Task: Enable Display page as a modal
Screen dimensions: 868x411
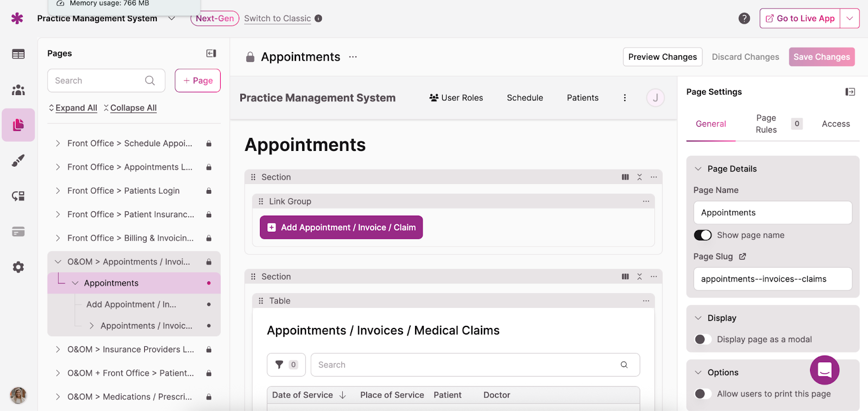Action: click(703, 339)
